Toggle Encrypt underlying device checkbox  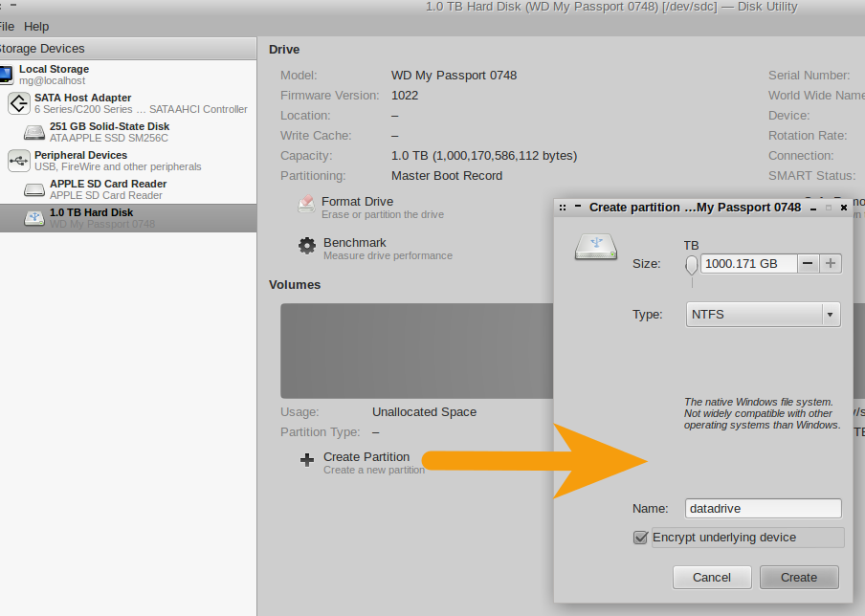pos(641,538)
